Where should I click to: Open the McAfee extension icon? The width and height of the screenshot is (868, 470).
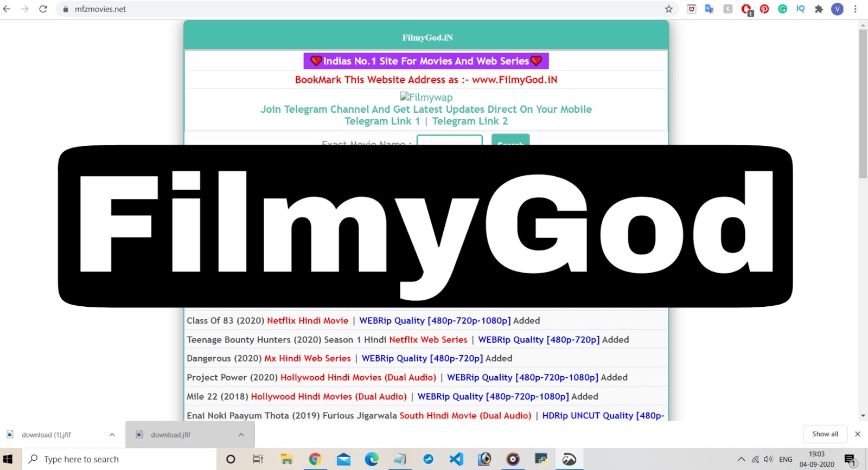click(x=692, y=9)
